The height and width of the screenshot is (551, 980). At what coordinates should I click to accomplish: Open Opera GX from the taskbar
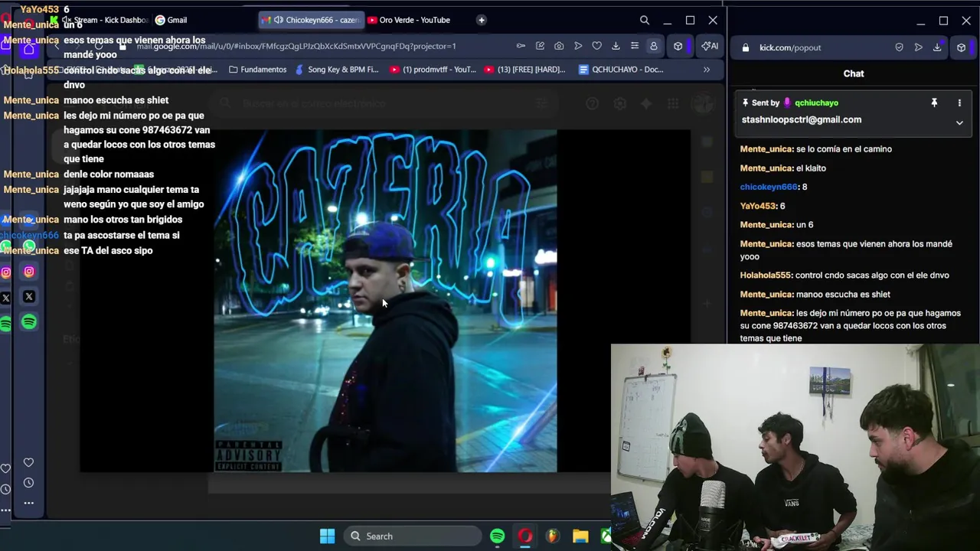point(525,536)
